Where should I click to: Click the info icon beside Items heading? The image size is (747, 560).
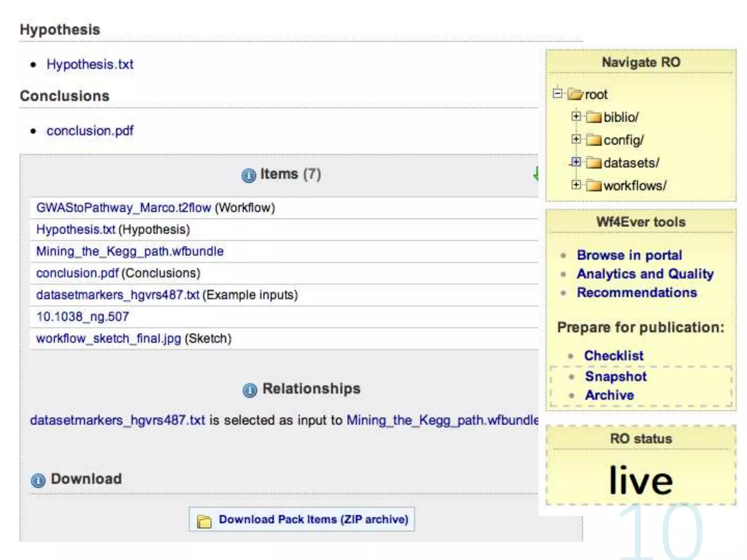pyautogui.click(x=249, y=175)
